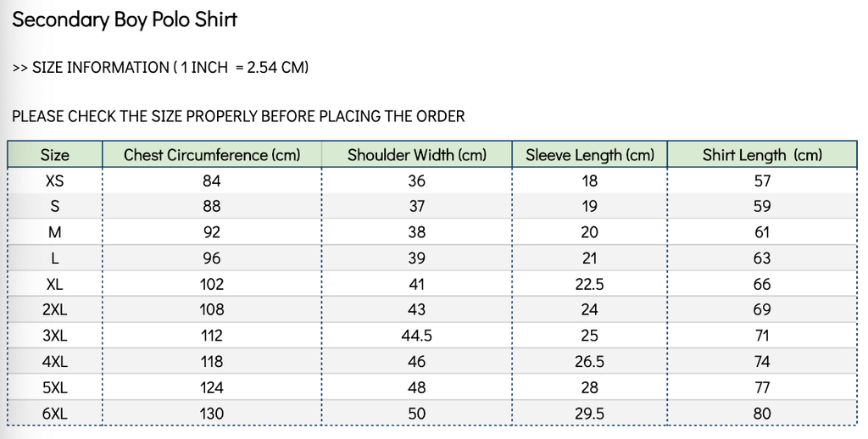
Task: Select the 'PLEASE CHECK THE SIZE' notice
Action: pos(238,116)
